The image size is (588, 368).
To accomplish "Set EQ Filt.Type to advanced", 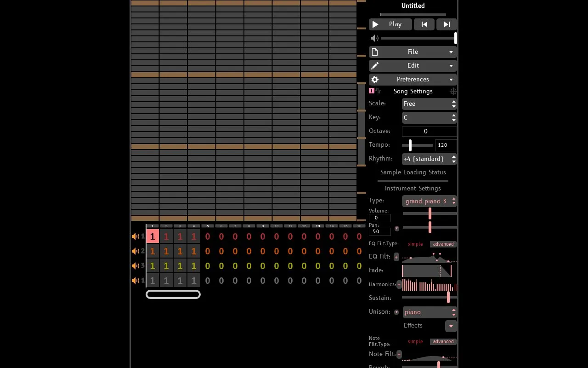I will [x=443, y=244].
